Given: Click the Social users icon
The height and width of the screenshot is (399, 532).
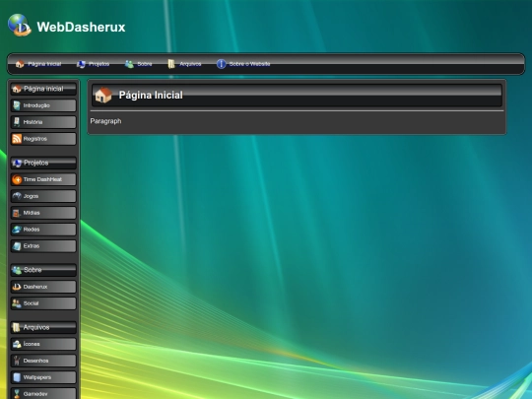Looking at the screenshot, I should 17,303.
